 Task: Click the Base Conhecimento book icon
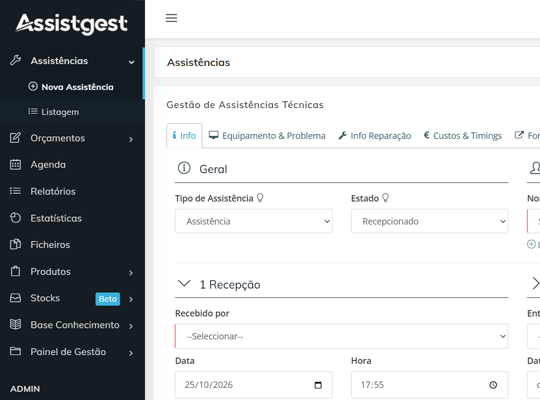15,325
